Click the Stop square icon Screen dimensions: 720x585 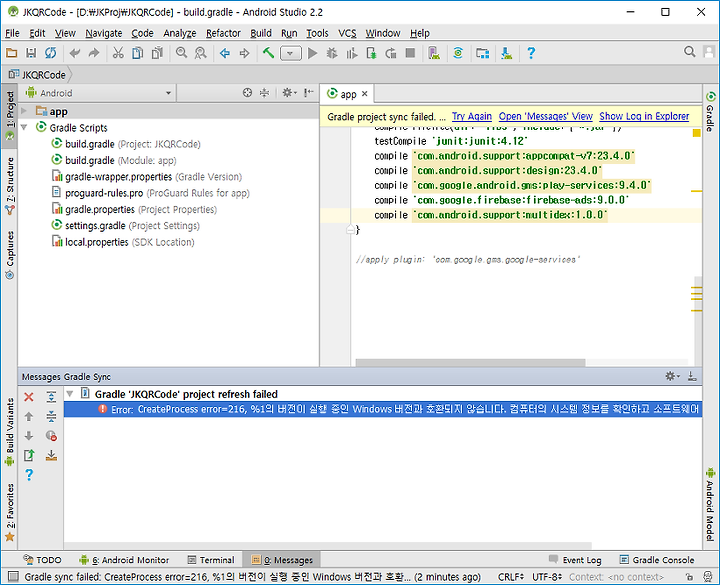(x=410, y=53)
